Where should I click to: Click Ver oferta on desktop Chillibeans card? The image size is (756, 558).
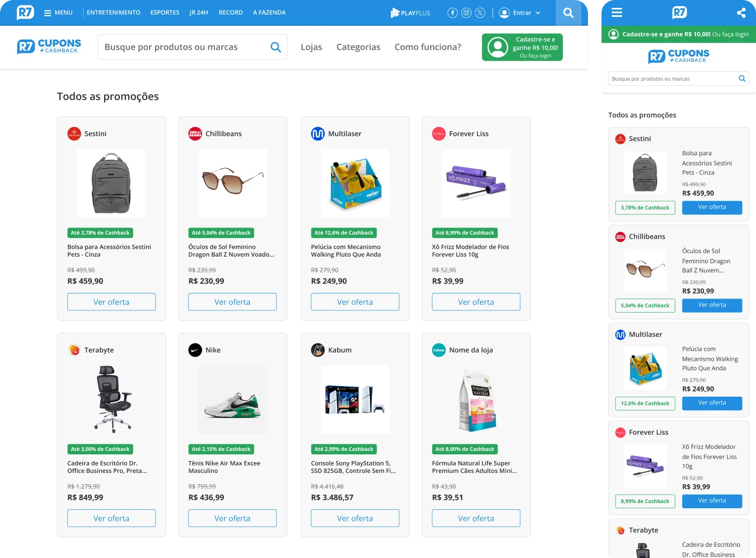pyautogui.click(x=232, y=302)
